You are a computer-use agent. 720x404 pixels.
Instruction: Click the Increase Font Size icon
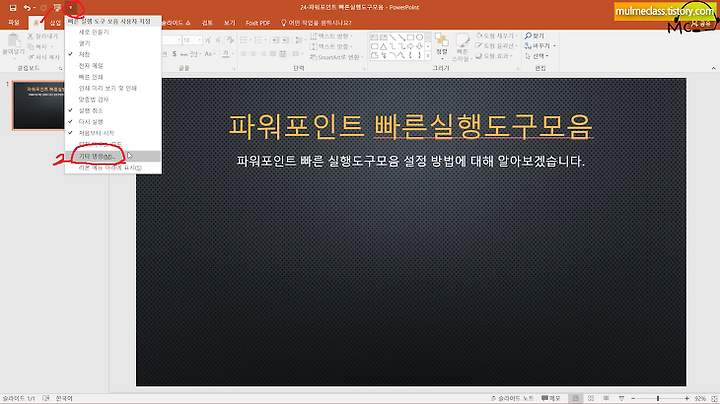click(208, 40)
